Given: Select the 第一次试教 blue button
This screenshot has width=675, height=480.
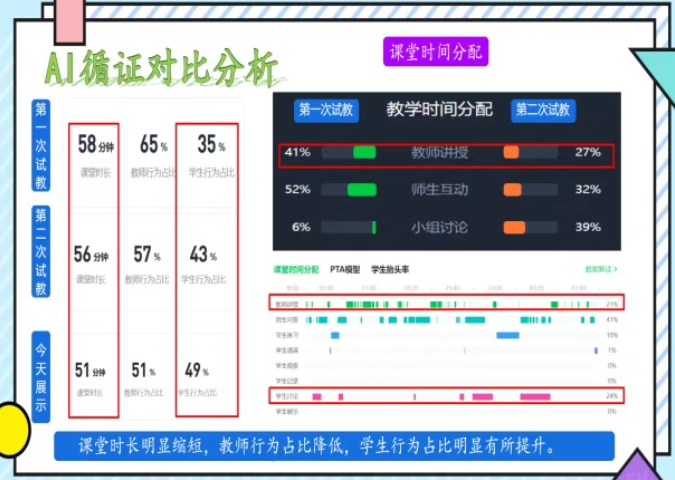Looking at the screenshot, I should coord(323,110).
